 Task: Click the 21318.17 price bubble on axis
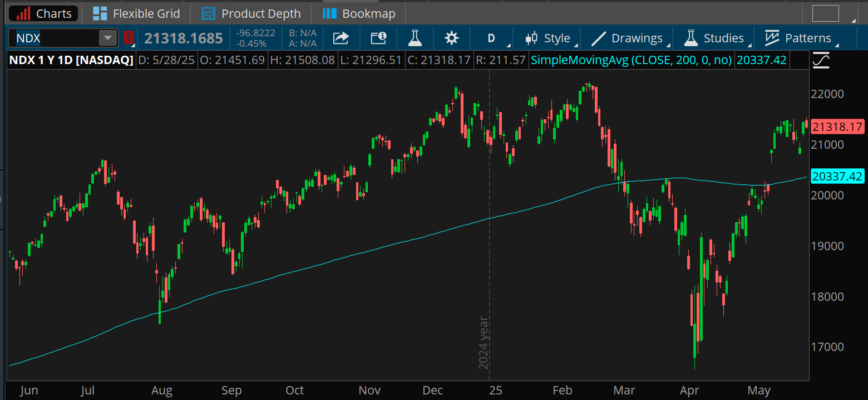pyautogui.click(x=837, y=127)
